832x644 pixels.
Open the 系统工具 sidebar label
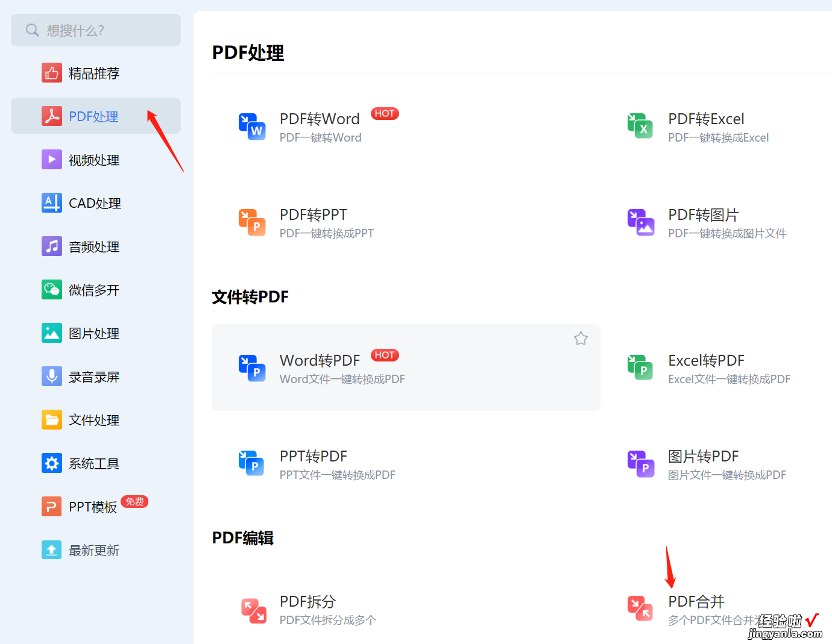pyautogui.click(x=94, y=463)
